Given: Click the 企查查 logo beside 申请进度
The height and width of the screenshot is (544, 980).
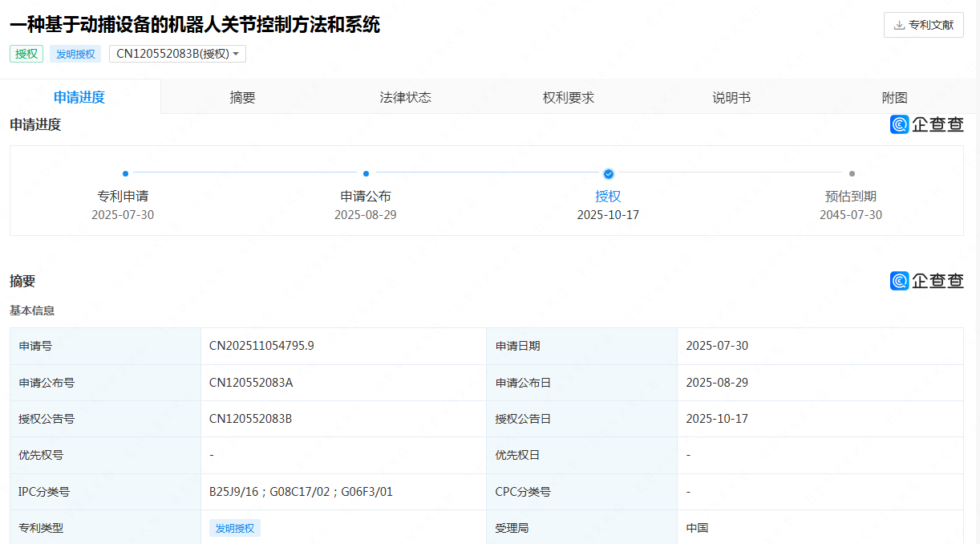Looking at the screenshot, I should [926, 124].
